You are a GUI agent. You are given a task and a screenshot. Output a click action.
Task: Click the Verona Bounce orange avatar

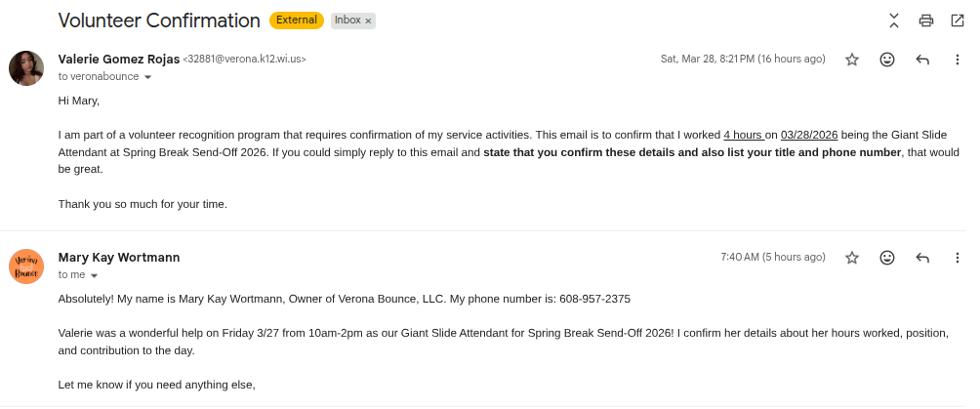tap(26, 266)
